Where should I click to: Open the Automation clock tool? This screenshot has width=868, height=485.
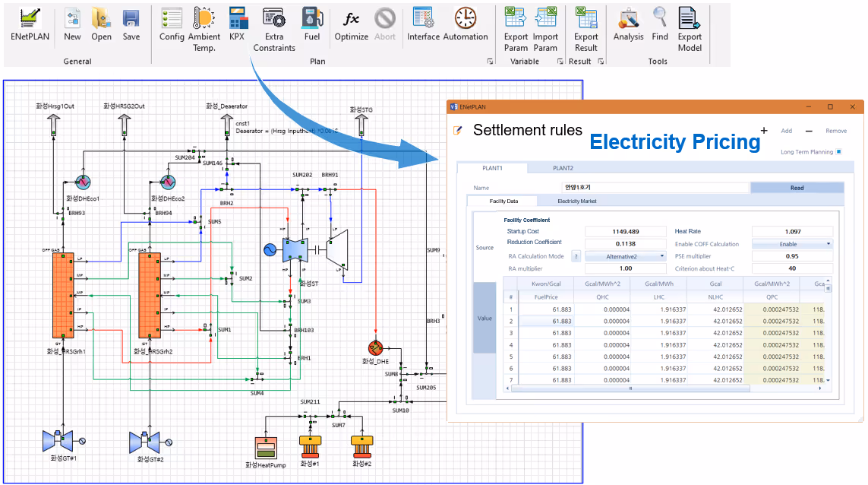click(x=466, y=25)
